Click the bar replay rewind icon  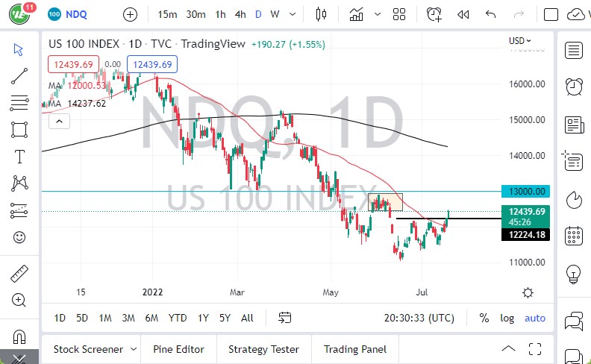[x=463, y=14]
